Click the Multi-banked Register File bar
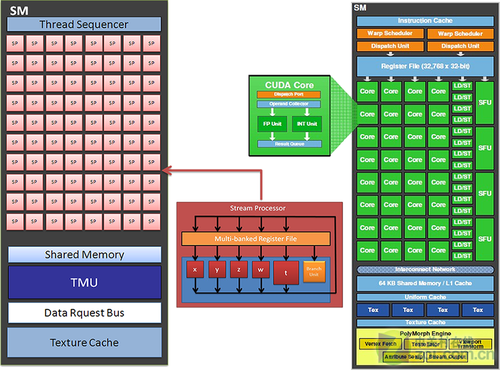Screen dimensions: 500x370 pyautogui.click(x=256, y=239)
